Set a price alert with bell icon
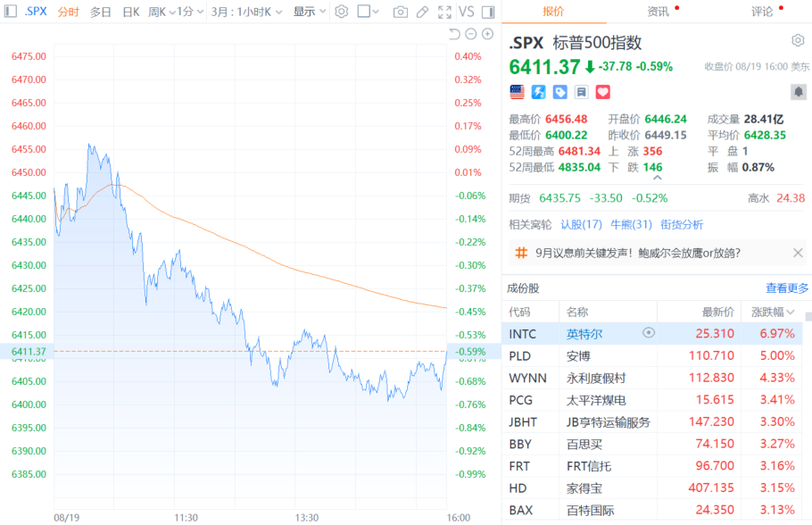Viewport: 812px width, 525px height. pos(799,92)
